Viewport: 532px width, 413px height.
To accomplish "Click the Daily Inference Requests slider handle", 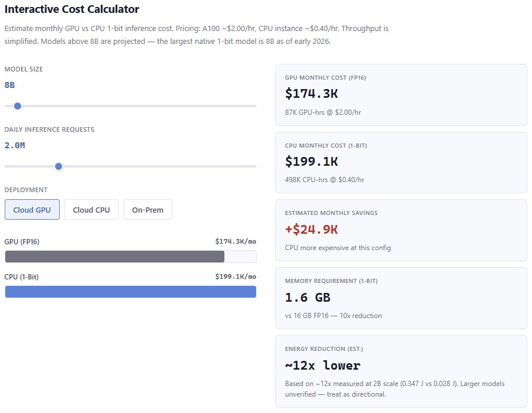I will [x=58, y=166].
